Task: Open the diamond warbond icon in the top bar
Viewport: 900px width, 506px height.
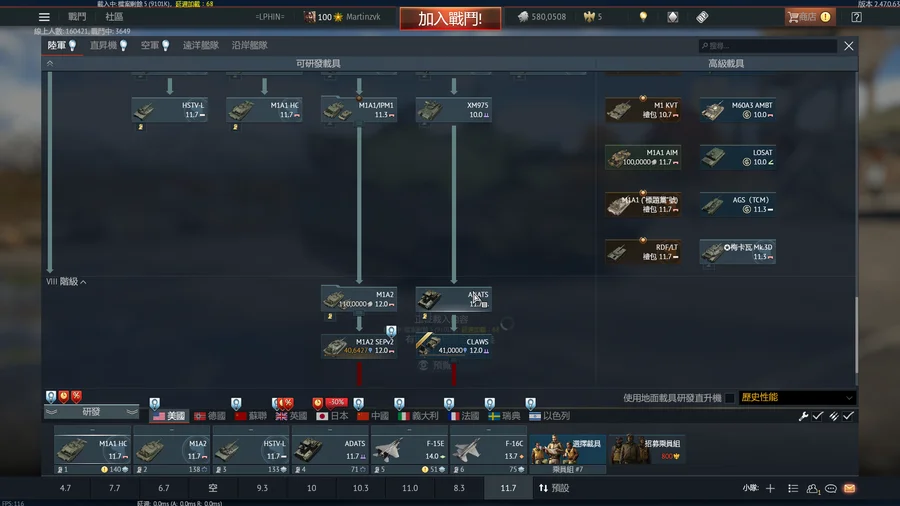Action: [x=673, y=17]
